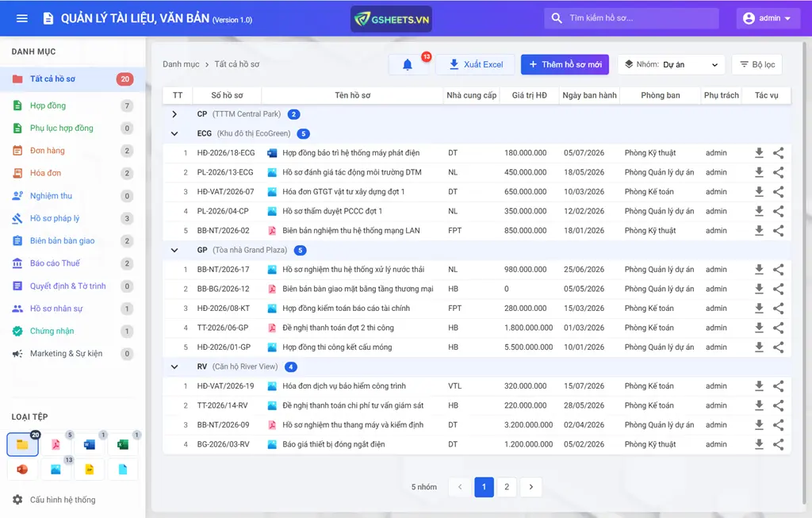Download file for HĐ-2026/18-ECG row
Screen dimensions: 812x518
click(x=759, y=153)
